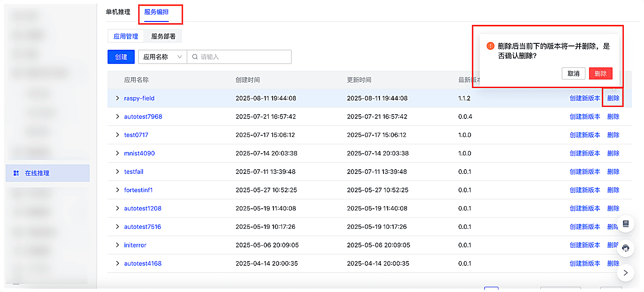Viewport: 644px width, 292px height.
Task: Expand the autotest7516 row
Action: 117,227
